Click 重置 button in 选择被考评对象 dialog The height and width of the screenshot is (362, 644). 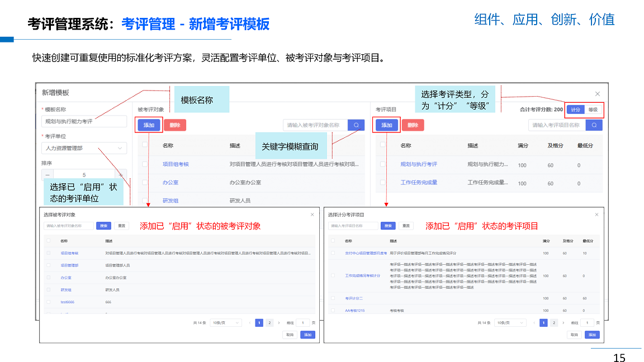click(121, 226)
